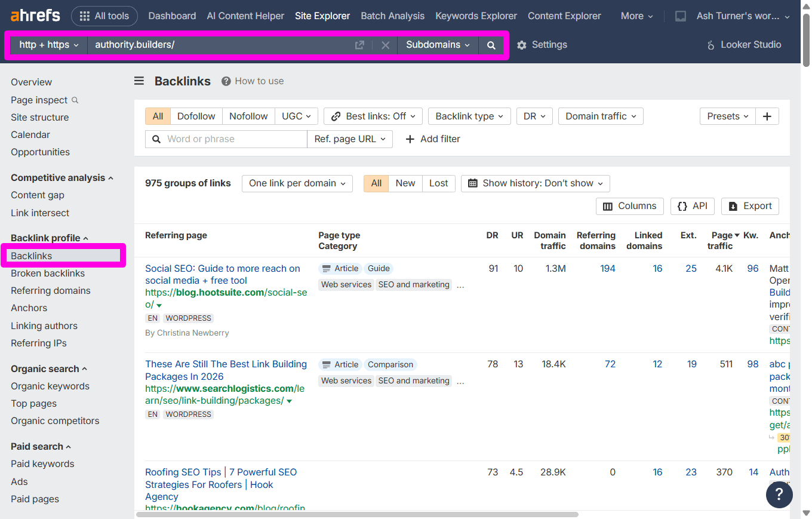The width and height of the screenshot is (812, 519).
Task: Open Referring domains in sidebar
Action: click(51, 291)
